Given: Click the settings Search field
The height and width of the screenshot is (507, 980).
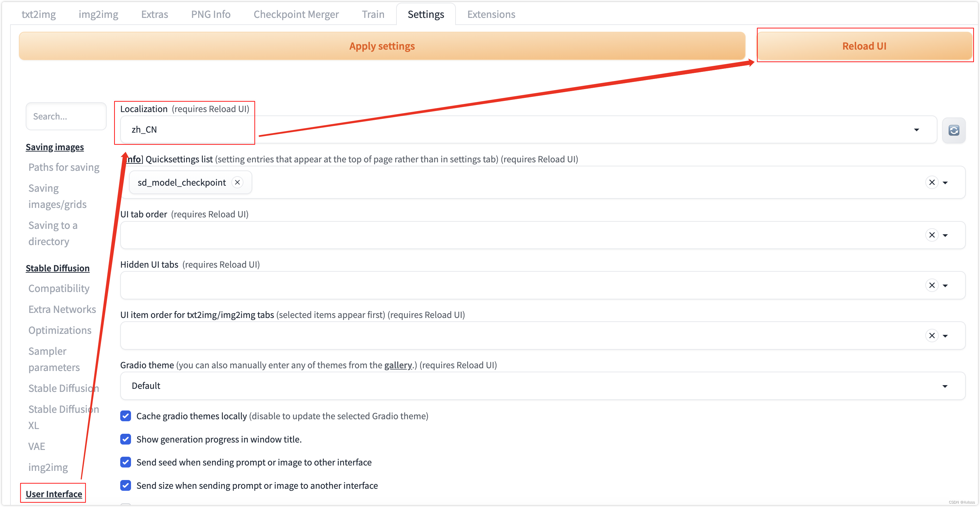Looking at the screenshot, I should click(x=66, y=116).
